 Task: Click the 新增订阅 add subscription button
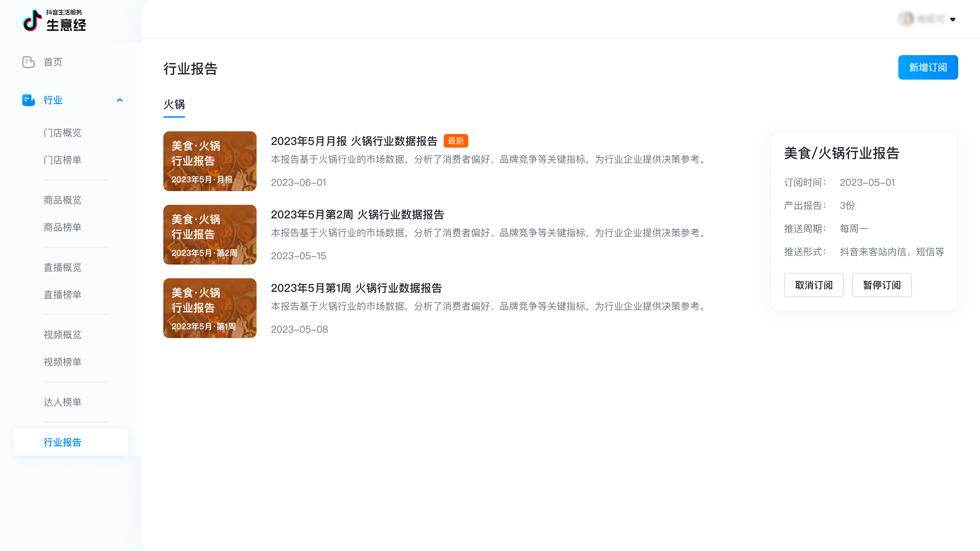[928, 67]
